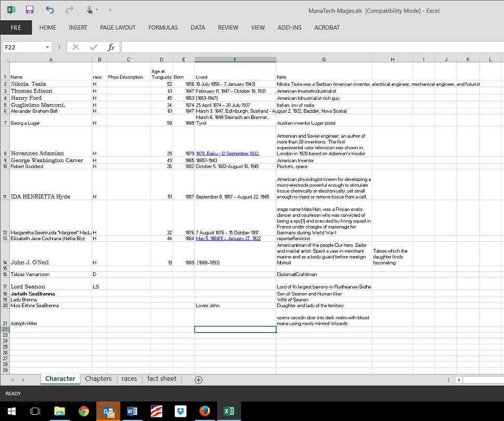
Task: Open the VIEW ribbon tab
Action: [258, 28]
